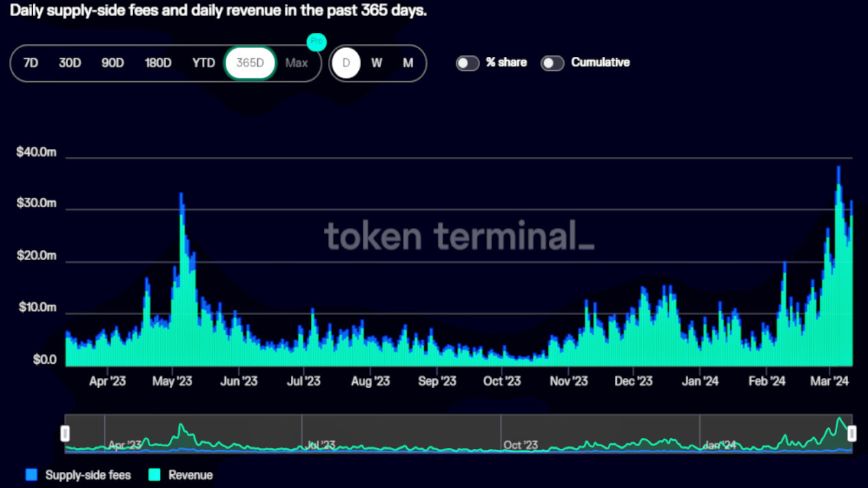This screenshot has height=488, width=868.
Task: Click the chart description heading text
Action: pyautogui.click(x=219, y=11)
